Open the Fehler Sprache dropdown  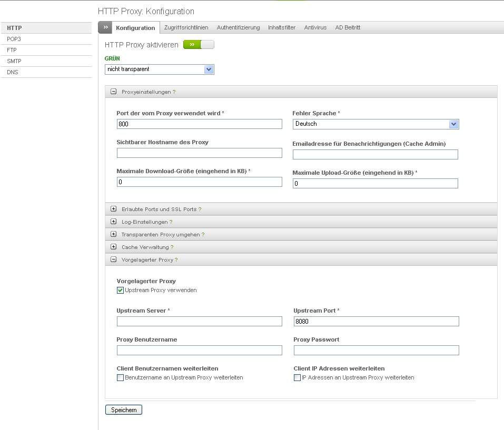pos(375,124)
